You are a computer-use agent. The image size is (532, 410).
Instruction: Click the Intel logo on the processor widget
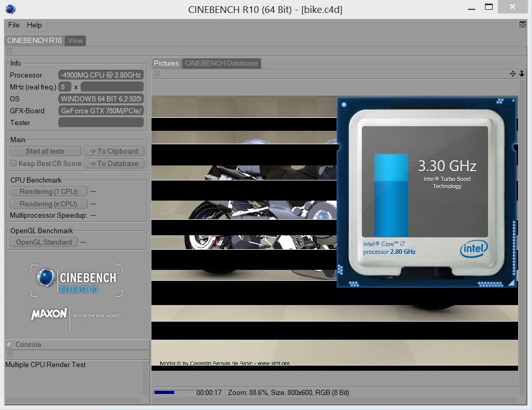474,249
